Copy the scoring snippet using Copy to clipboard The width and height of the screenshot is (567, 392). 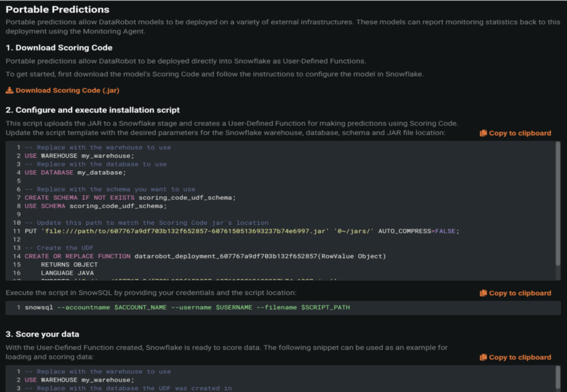[520, 357]
